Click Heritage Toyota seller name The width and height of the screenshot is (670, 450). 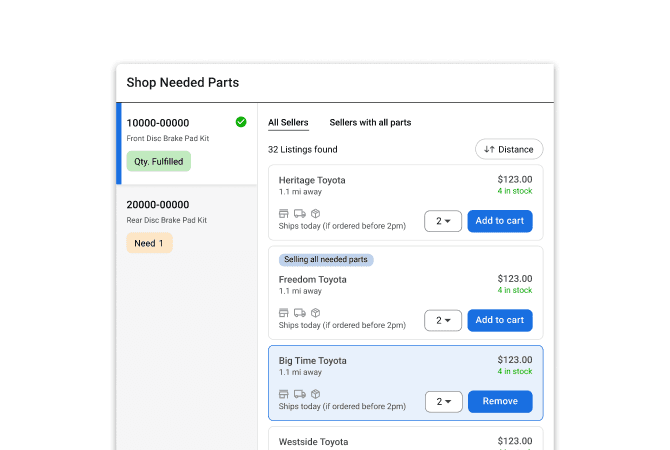point(312,180)
